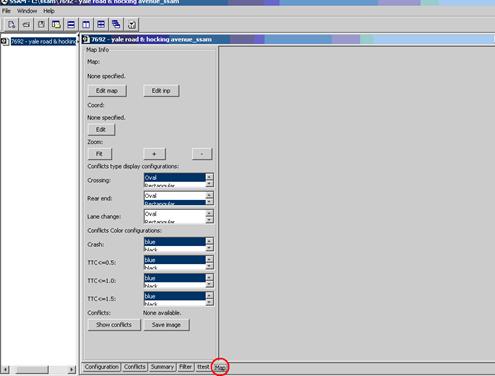The image size is (495, 376).
Task: Click the plus zoom in button
Action: pos(154,154)
